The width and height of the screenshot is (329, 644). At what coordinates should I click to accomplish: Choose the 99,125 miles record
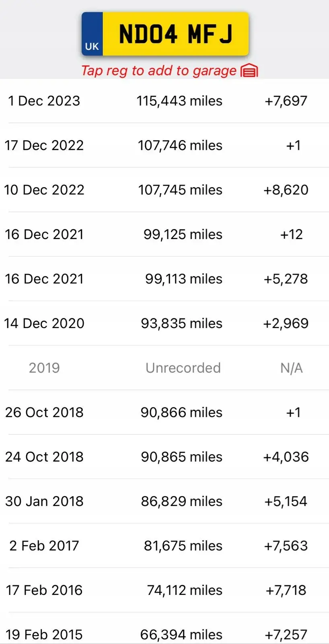coord(183,234)
